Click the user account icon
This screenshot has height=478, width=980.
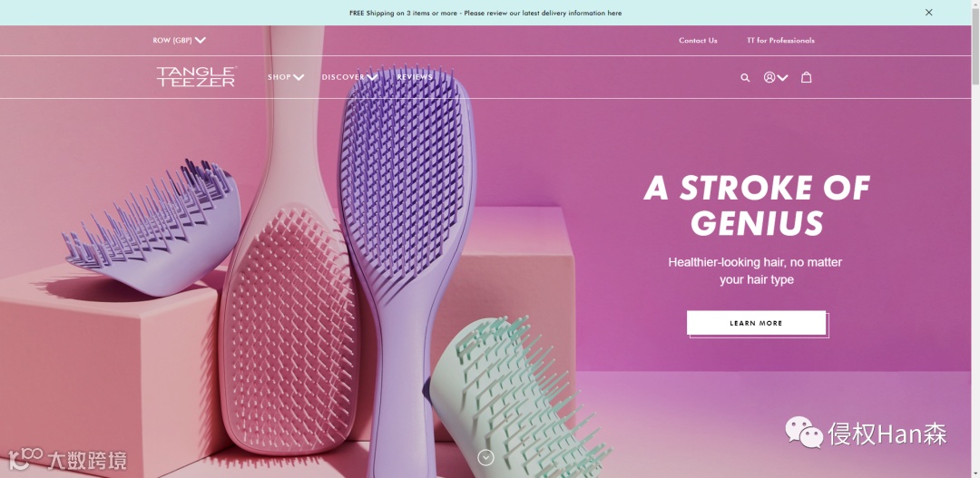click(769, 77)
